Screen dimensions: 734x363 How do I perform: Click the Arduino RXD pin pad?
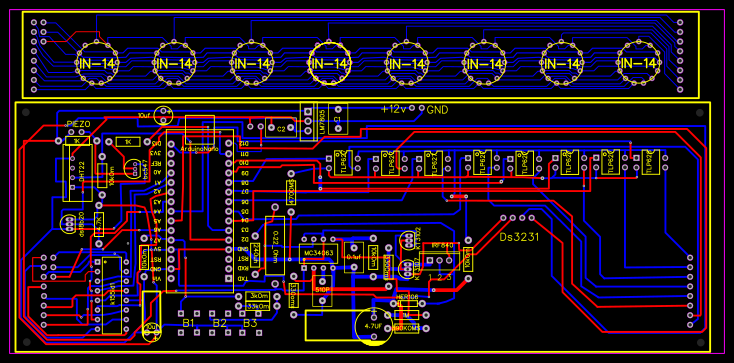(x=228, y=269)
